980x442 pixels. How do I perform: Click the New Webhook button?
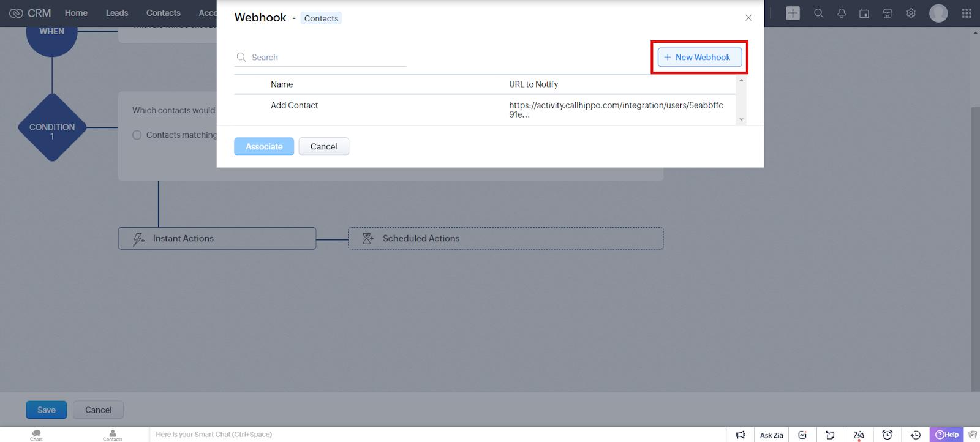699,57
